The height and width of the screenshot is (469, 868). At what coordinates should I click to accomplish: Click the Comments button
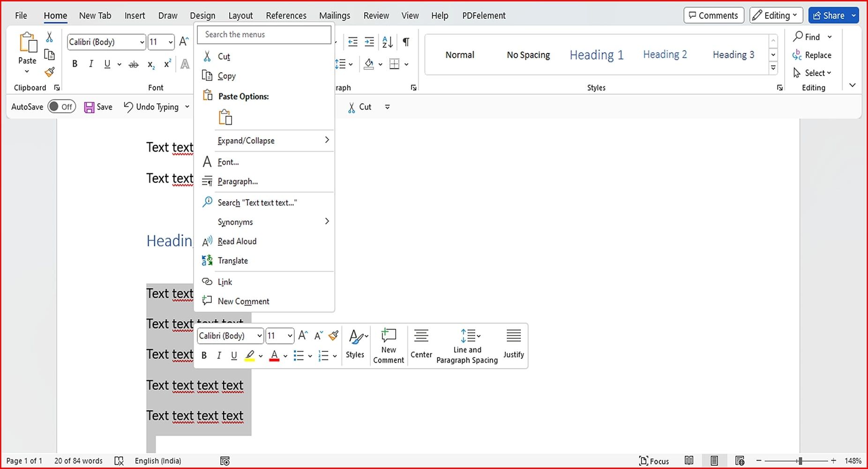pyautogui.click(x=713, y=15)
